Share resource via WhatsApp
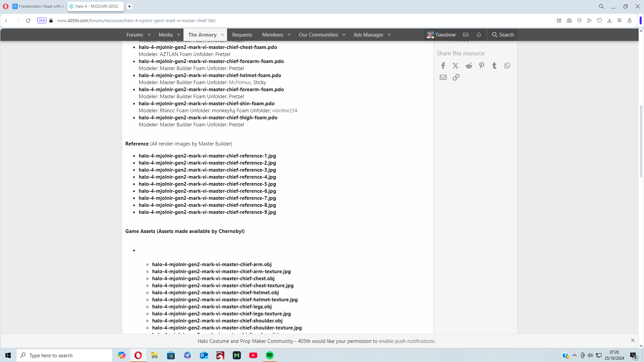Screen dimensions: 644x362 click(507, 66)
